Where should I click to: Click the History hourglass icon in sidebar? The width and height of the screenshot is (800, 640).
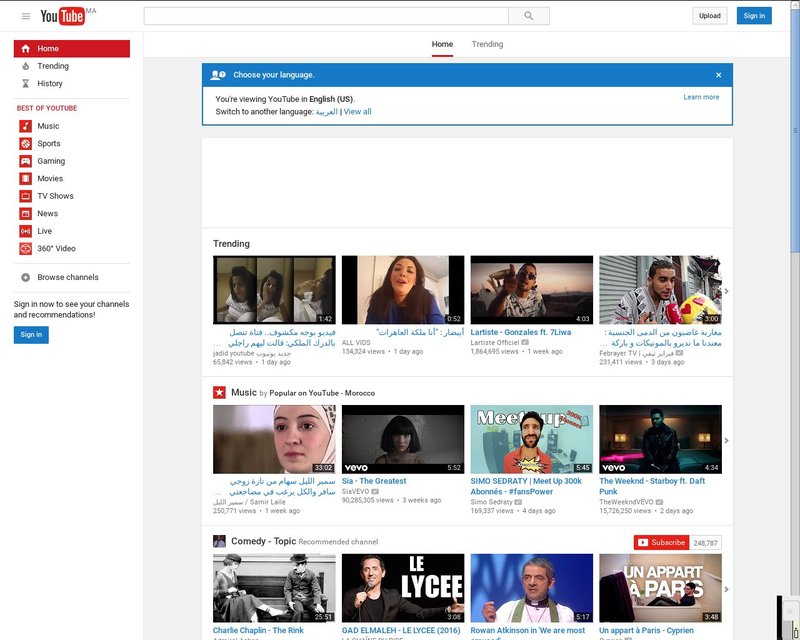coord(26,83)
